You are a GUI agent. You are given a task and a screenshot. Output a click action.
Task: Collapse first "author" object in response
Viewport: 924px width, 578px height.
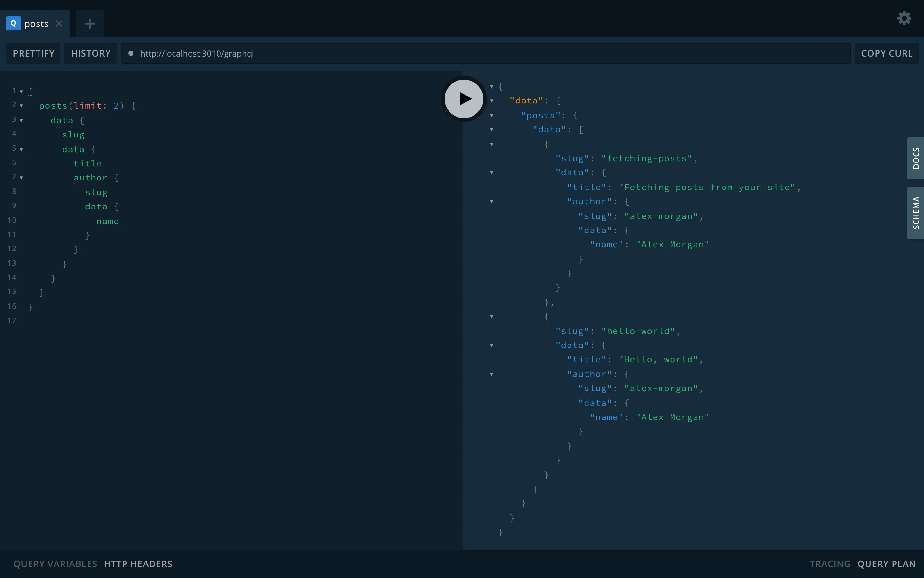tap(492, 202)
